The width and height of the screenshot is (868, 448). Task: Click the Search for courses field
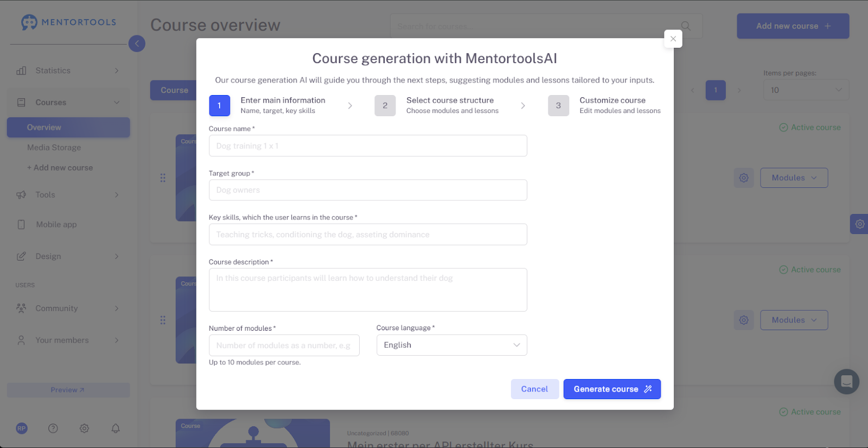(546, 26)
